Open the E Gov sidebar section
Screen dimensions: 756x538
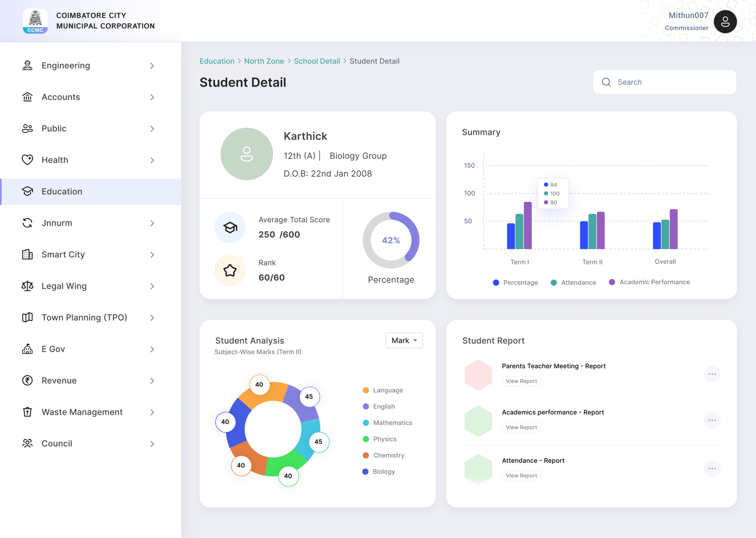(x=91, y=349)
